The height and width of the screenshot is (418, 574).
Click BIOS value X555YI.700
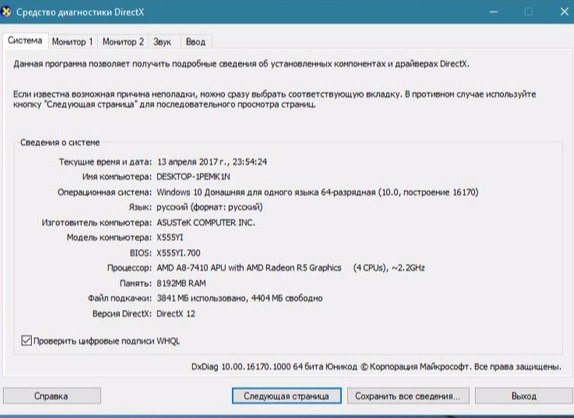(178, 253)
